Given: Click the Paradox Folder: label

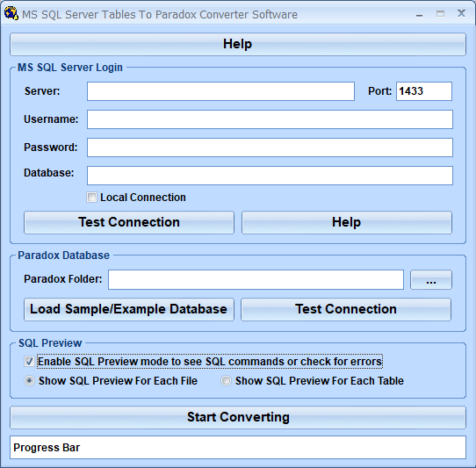Looking at the screenshot, I should 63,279.
